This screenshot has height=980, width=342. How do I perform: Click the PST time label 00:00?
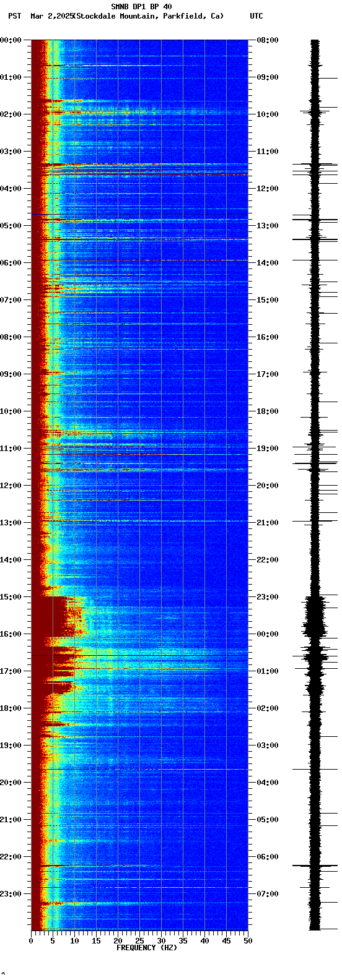tap(11, 40)
